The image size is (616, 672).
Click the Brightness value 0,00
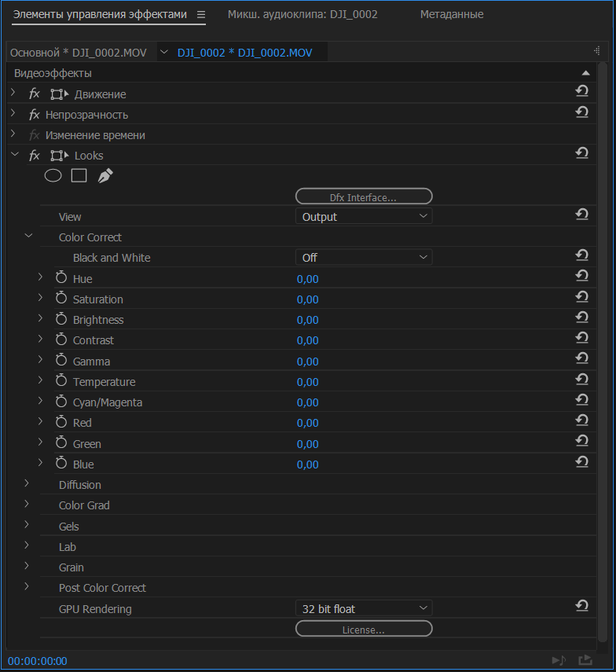(307, 320)
